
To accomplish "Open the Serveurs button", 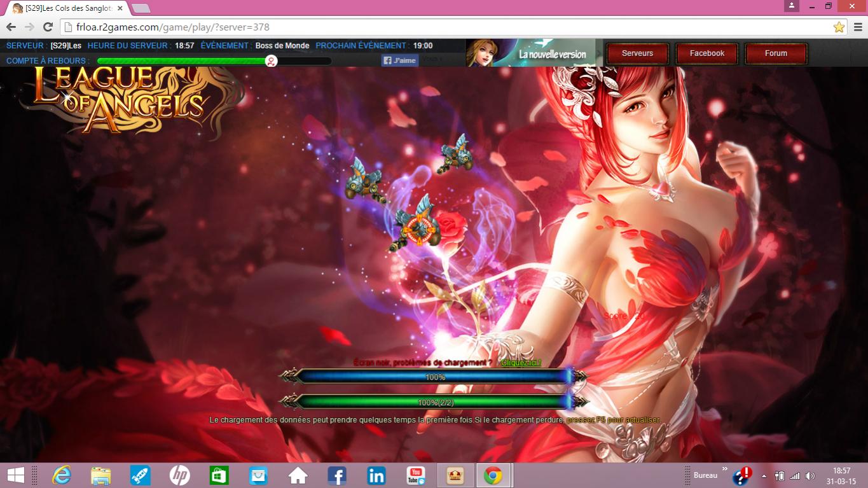I will pyautogui.click(x=637, y=53).
